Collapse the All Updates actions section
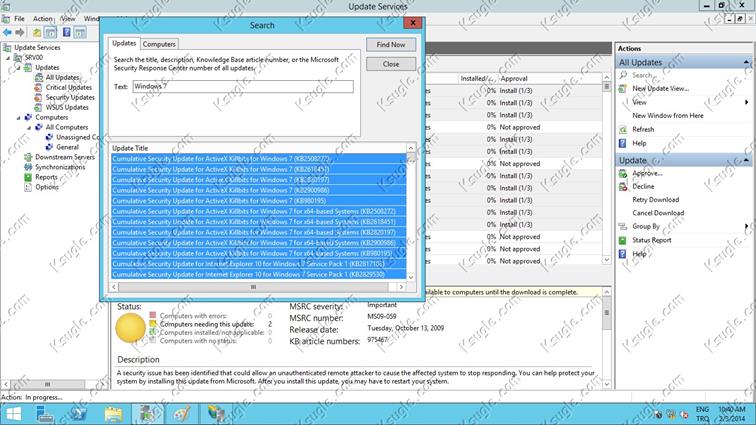The height and width of the screenshot is (425, 756). pos(746,62)
